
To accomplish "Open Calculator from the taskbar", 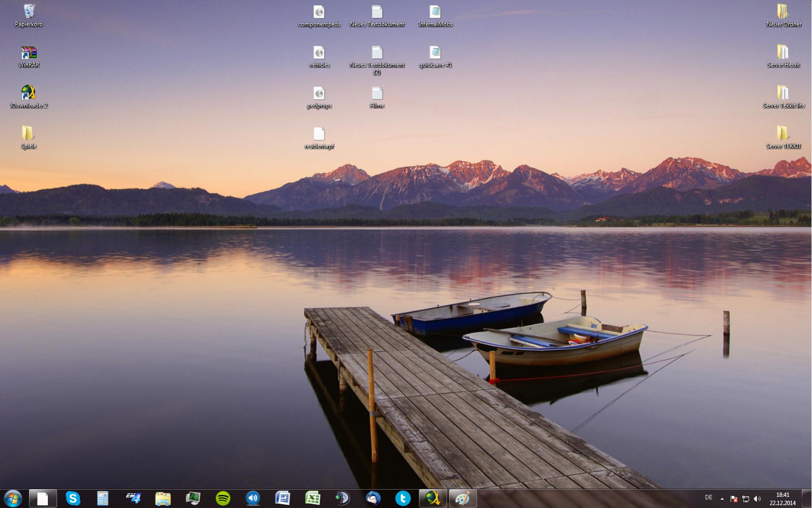I will pos(103,498).
